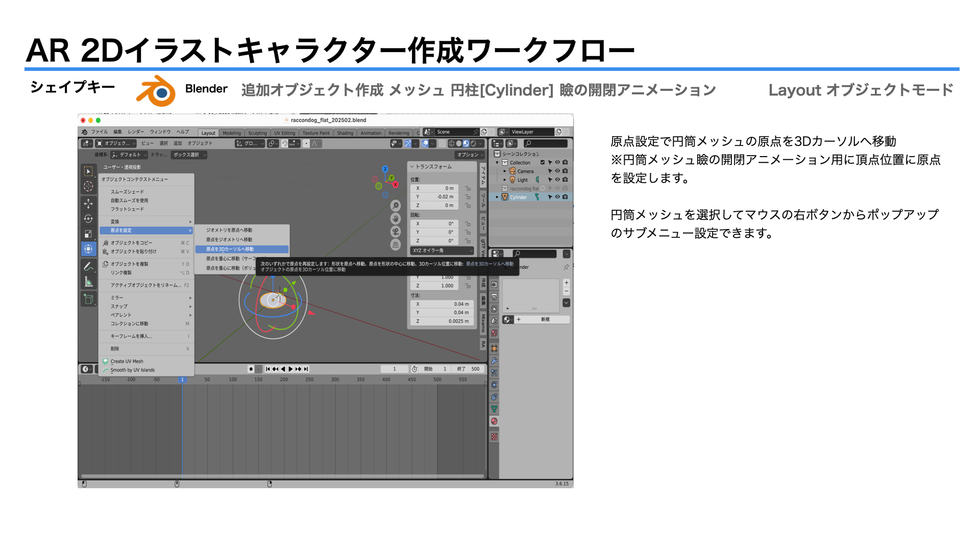Click the Blender logo menu icon
This screenshot has width=980, height=551.
tap(85, 132)
